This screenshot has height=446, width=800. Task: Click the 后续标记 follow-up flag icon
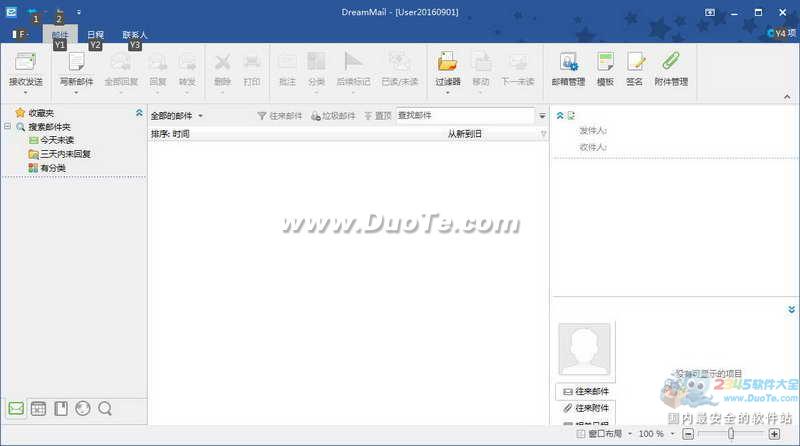353,62
